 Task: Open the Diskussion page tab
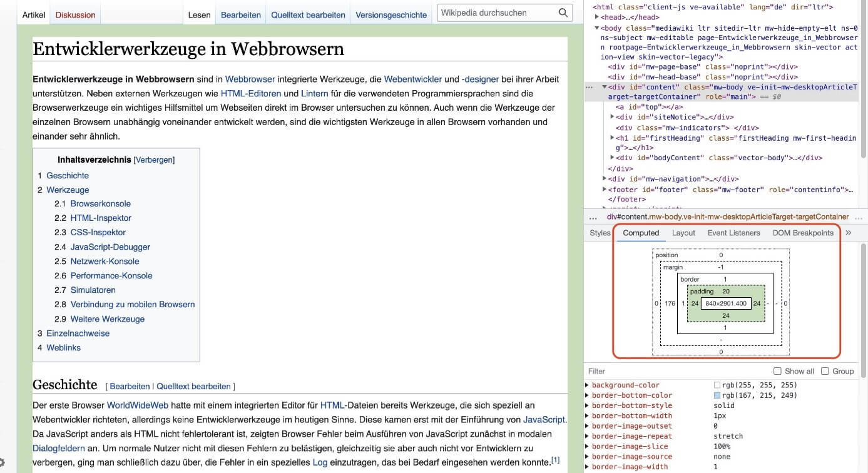coord(75,15)
